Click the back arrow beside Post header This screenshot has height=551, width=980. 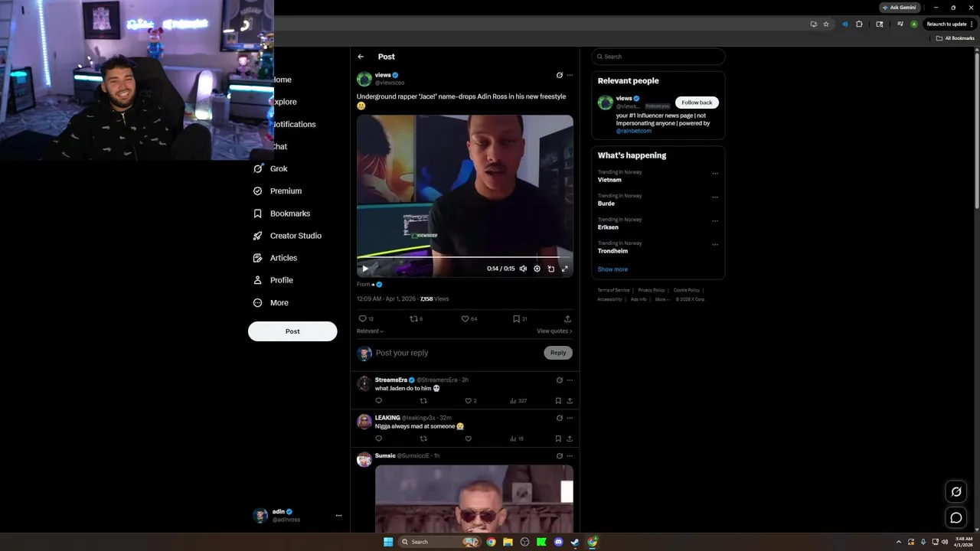[361, 57]
